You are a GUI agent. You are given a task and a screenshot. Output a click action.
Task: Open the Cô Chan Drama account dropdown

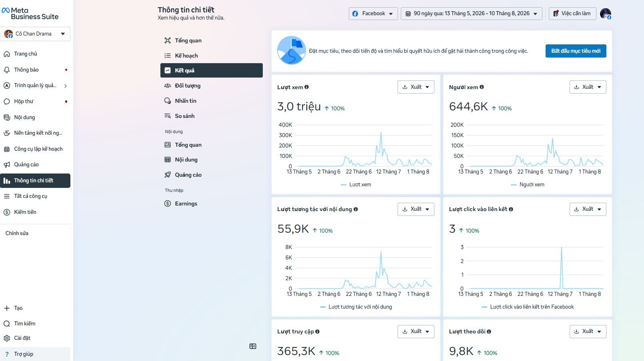tap(35, 34)
